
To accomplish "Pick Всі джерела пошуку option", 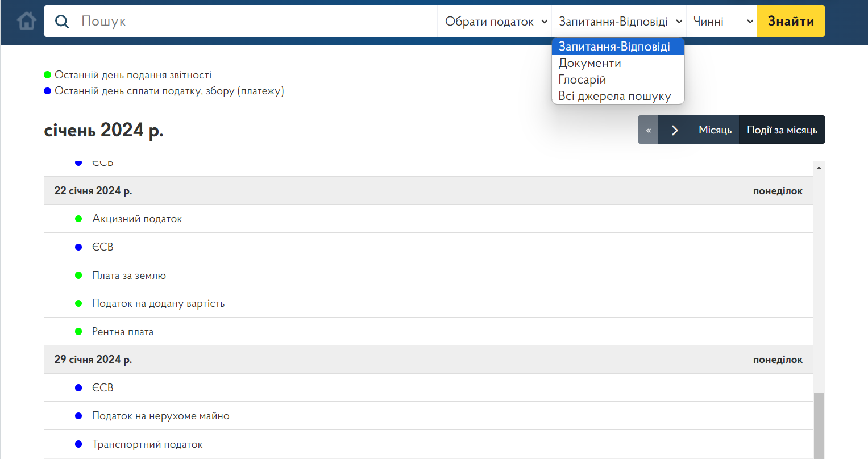I will [614, 96].
